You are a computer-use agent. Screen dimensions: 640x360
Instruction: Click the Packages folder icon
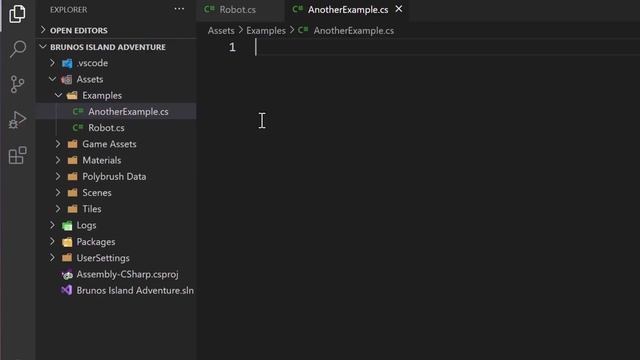(x=67, y=242)
